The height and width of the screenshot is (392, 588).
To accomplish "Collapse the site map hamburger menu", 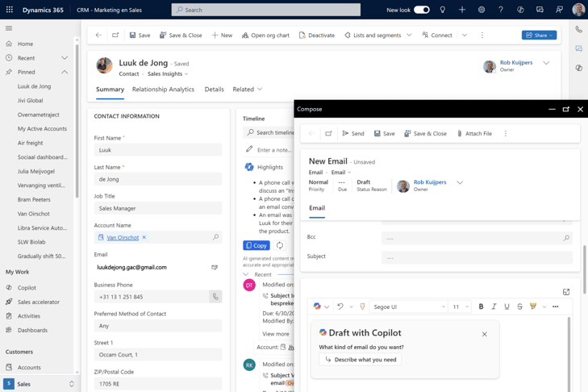I will tap(9, 28).
